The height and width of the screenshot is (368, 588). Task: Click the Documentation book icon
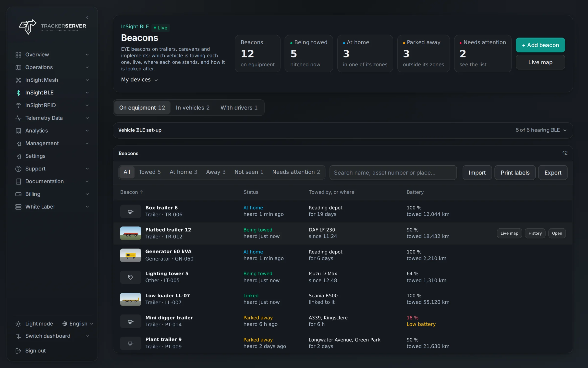click(18, 182)
